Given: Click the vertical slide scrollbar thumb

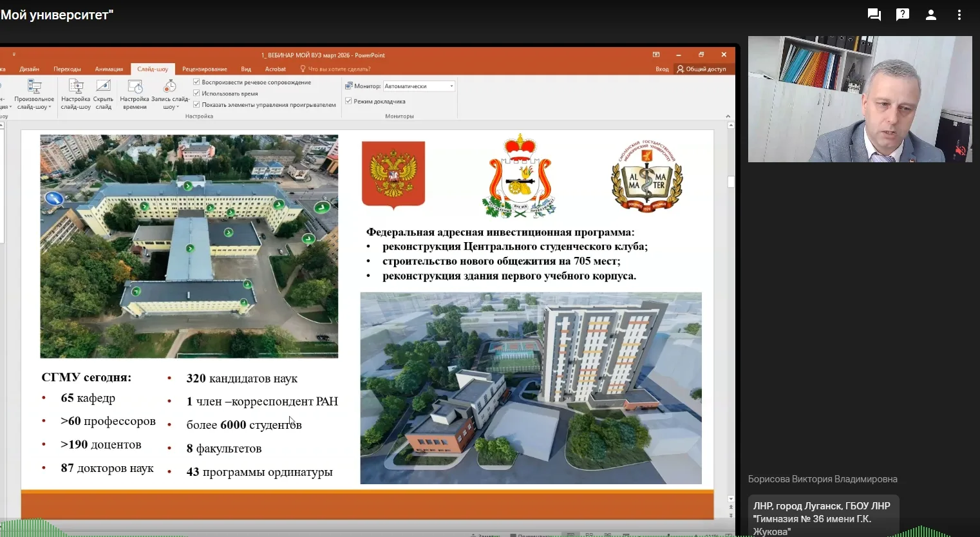Looking at the screenshot, I should click(x=731, y=182).
